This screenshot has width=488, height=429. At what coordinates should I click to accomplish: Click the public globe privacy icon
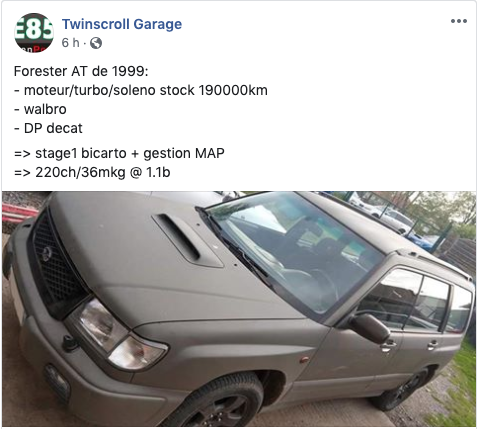[96, 43]
